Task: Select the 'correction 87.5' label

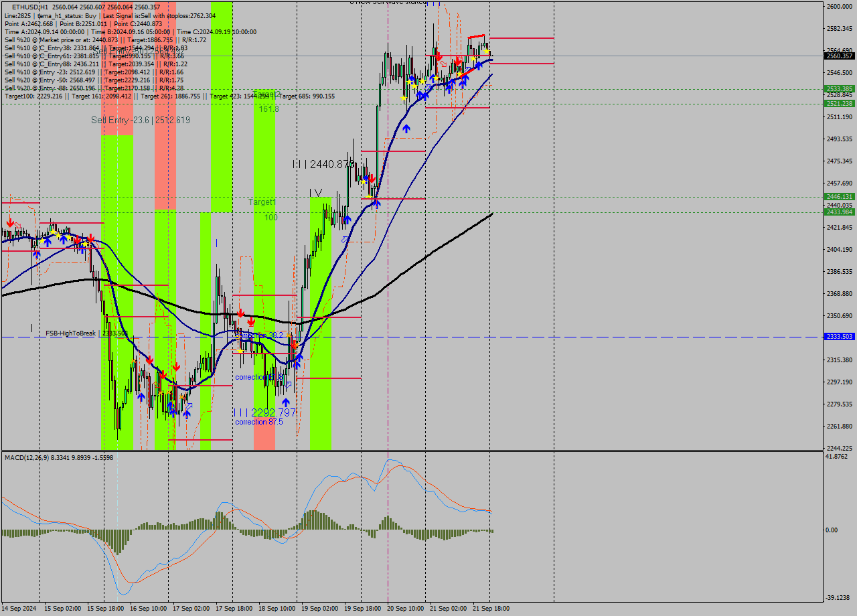Action: tap(258, 422)
